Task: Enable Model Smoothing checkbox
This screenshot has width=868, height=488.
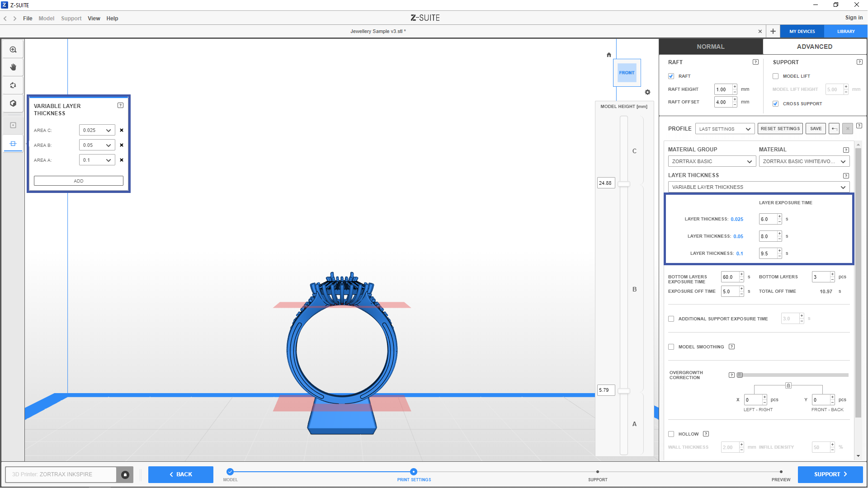Action: [671, 347]
